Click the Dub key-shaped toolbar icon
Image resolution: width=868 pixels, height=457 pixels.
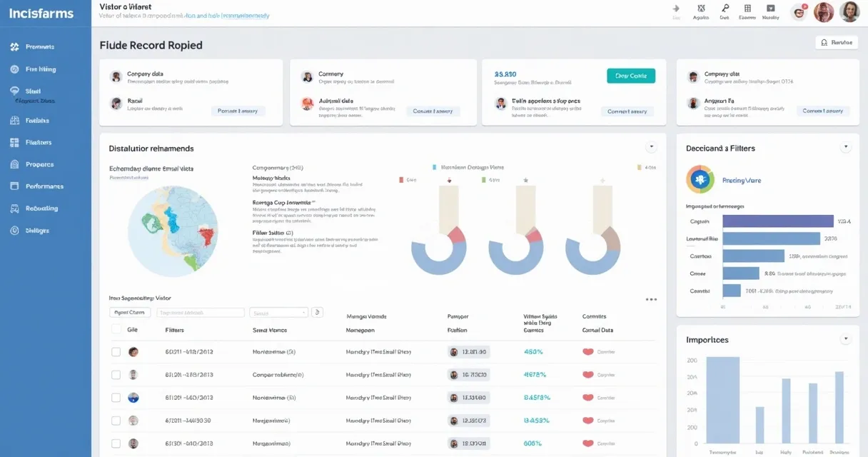tap(725, 9)
